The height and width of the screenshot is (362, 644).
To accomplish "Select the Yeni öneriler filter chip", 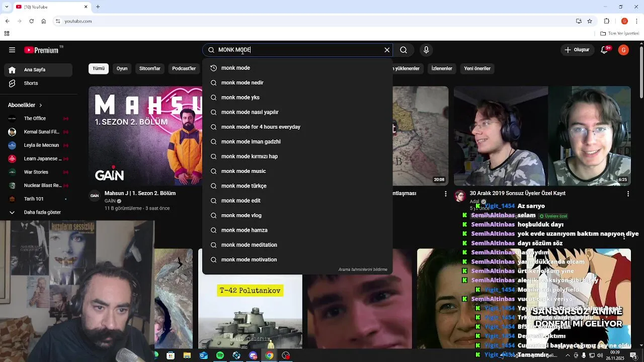I will pos(477,68).
